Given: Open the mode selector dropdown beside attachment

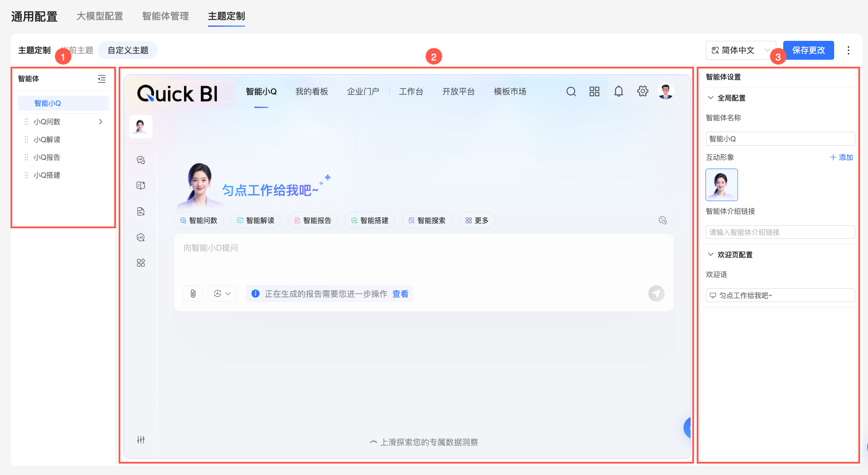Looking at the screenshot, I should pos(222,294).
